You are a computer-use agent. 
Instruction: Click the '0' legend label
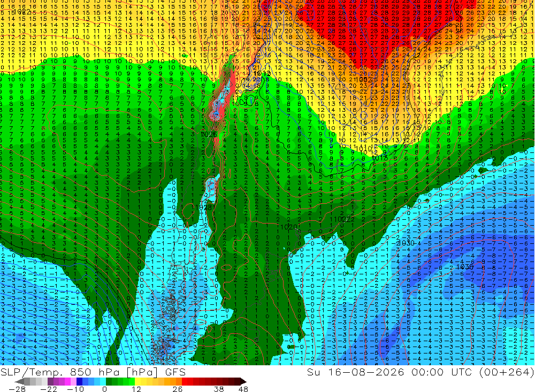tap(105, 389)
